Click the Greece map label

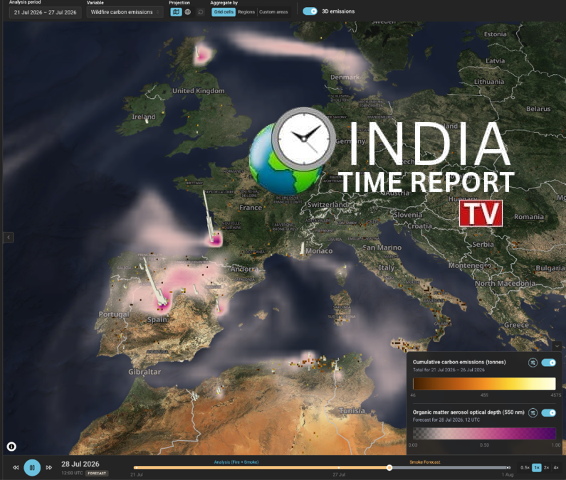pos(516,325)
